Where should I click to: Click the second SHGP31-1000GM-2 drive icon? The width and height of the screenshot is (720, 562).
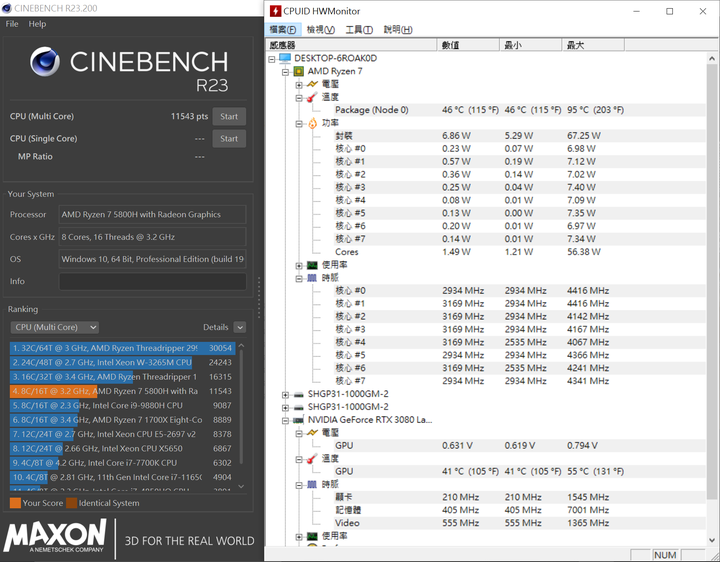(x=298, y=407)
